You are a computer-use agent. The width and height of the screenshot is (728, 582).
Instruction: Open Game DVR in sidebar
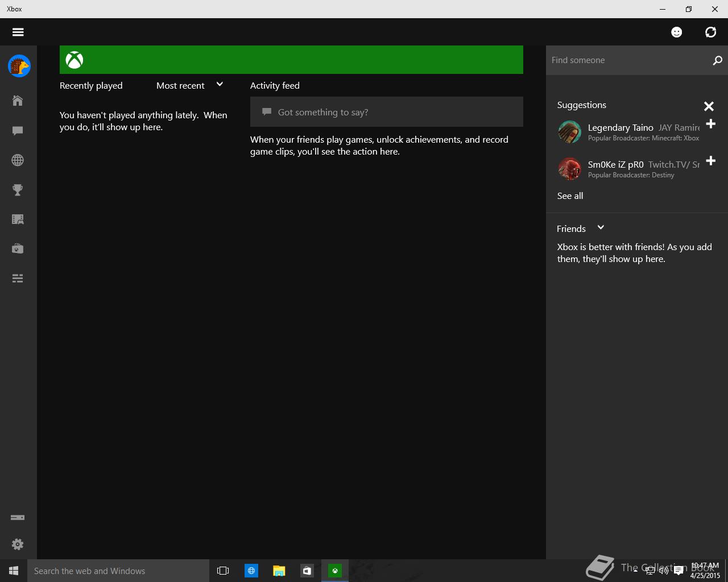(x=18, y=219)
